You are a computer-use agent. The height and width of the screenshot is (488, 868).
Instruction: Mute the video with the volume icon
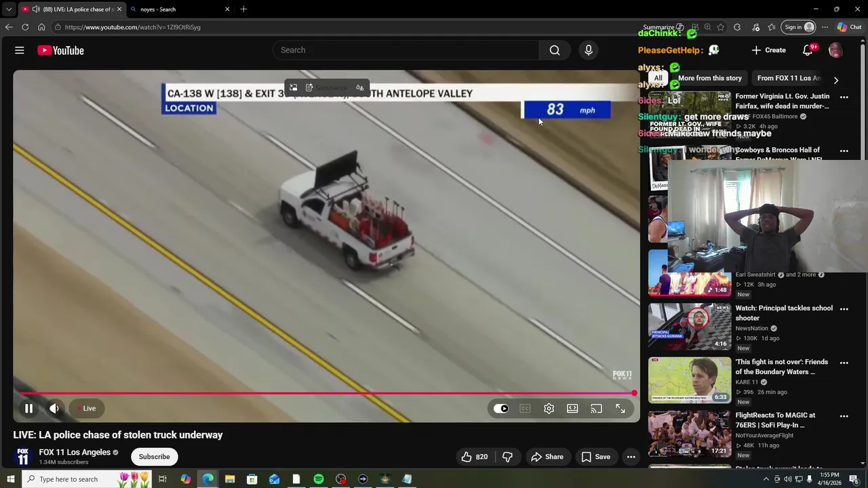click(x=54, y=409)
